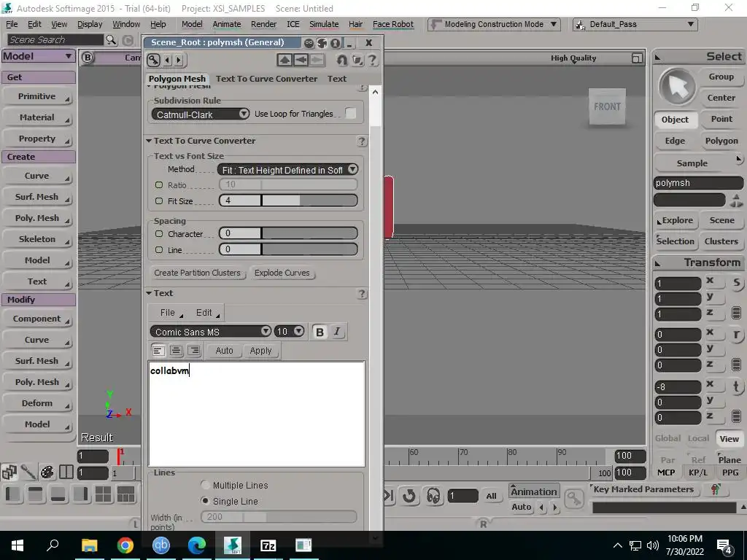The height and width of the screenshot is (560, 747).
Task: Click the property editor help question mark
Action: (x=373, y=60)
